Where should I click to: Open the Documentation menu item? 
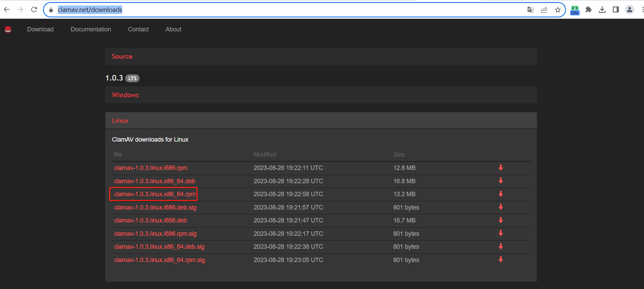point(91,29)
